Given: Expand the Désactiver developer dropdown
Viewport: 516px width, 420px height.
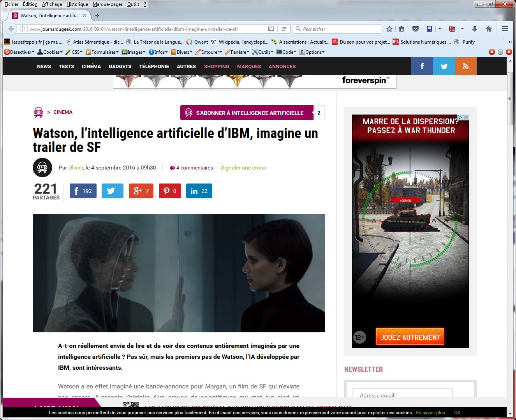Looking at the screenshot, I should [19, 52].
